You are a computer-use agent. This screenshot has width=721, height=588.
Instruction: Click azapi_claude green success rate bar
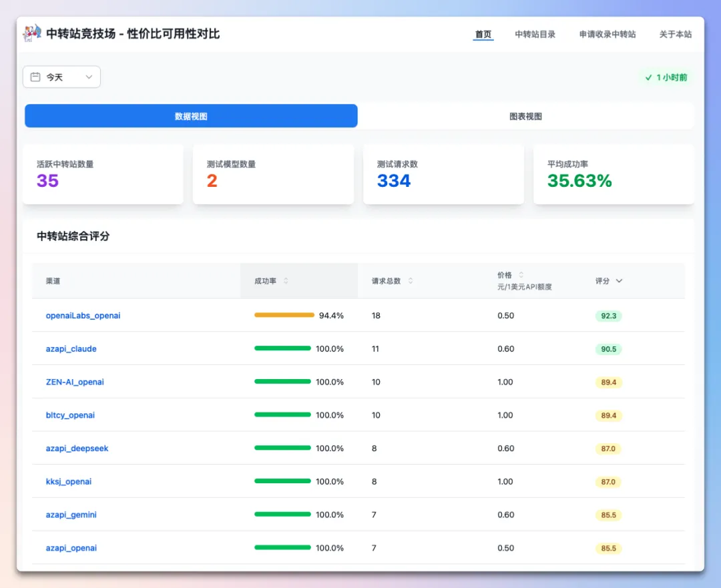point(282,348)
